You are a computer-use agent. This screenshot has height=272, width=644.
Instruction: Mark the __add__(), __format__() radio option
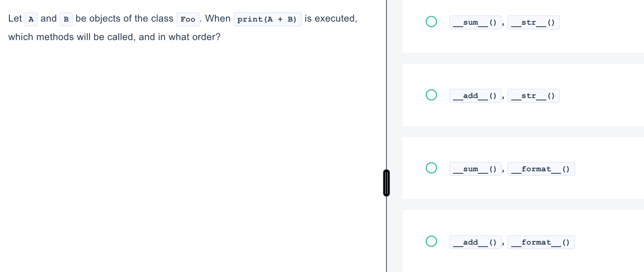tap(431, 241)
